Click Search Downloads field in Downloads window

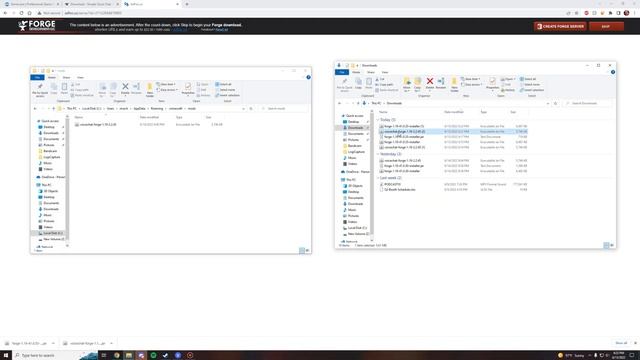pos(588,103)
